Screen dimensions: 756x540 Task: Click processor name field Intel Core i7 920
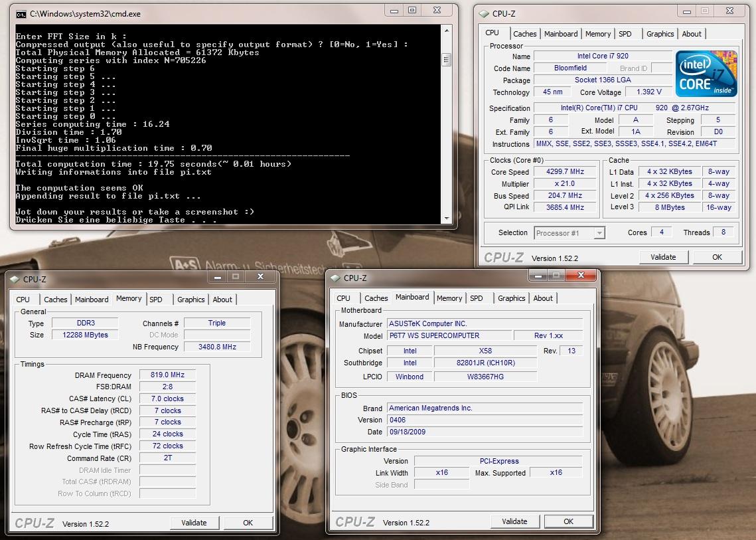tap(603, 56)
